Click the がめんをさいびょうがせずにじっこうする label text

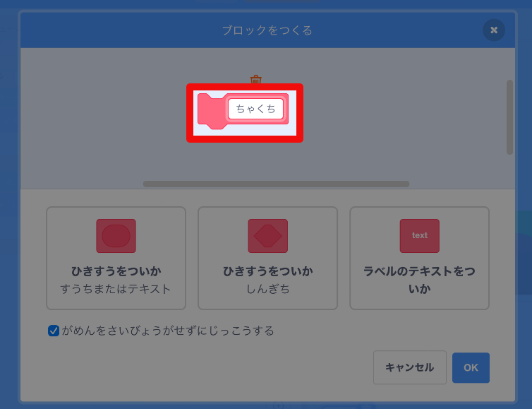tap(168, 331)
